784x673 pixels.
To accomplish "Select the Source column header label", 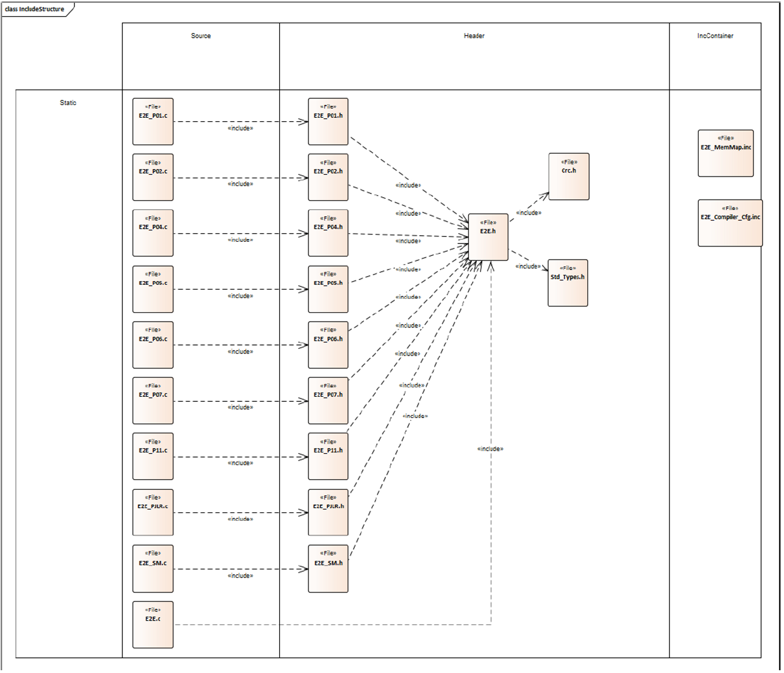I will pyautogui.click(x=201, y=36).
